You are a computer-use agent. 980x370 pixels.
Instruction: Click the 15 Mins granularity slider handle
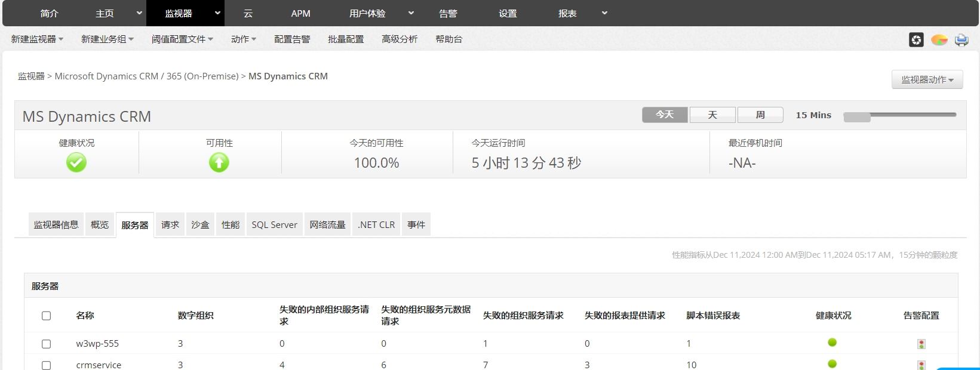tap(857, 117)
